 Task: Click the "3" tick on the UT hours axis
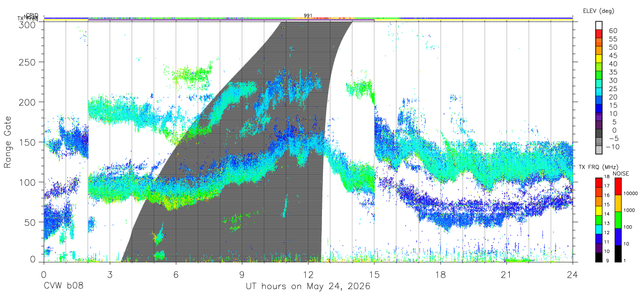pos(110,274)
